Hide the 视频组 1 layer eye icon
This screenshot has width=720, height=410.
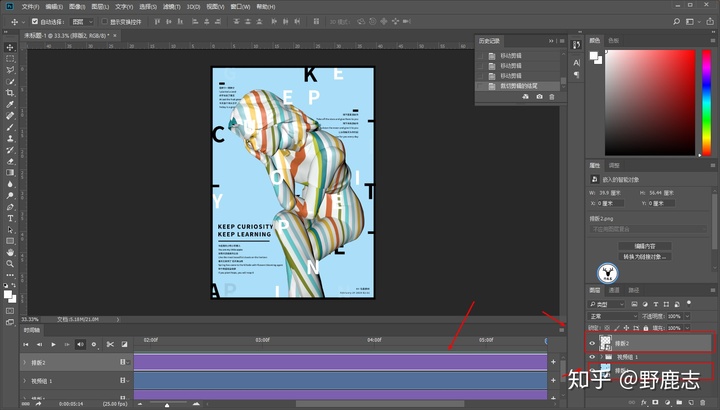(x=592, y=357)
